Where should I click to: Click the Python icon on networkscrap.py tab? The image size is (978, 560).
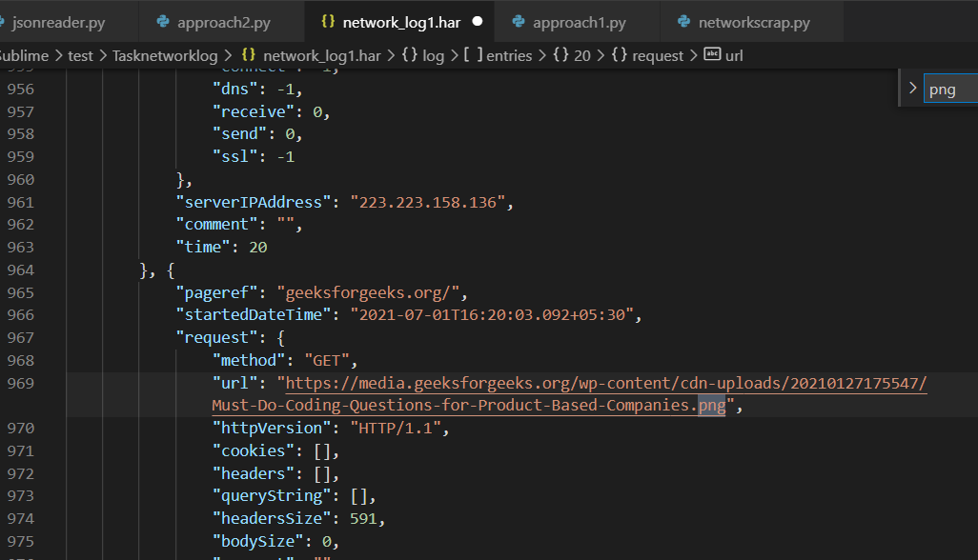pos(683,22)
